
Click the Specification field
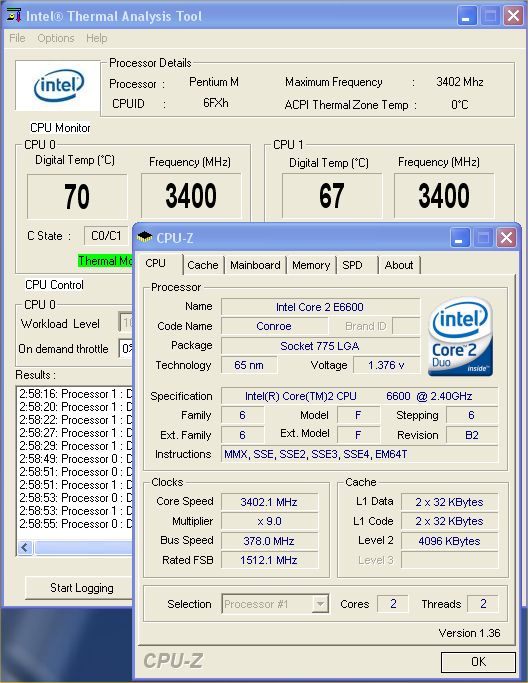tap(359, 396)
